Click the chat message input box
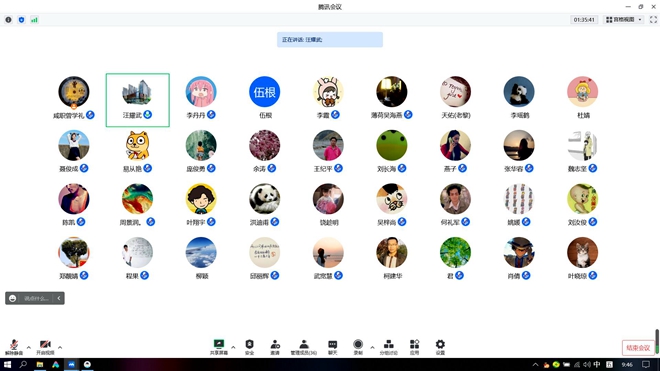 35,298
